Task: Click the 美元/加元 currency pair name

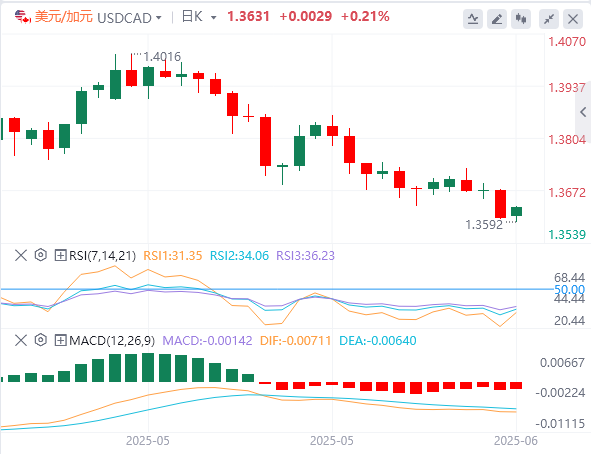Action: [x=64, y=17]
